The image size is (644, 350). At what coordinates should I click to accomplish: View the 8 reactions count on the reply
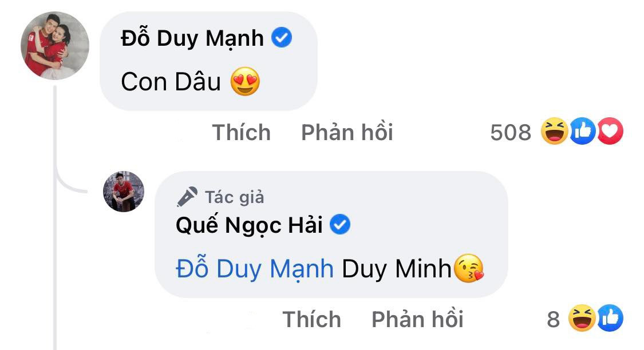coord(553,319)
